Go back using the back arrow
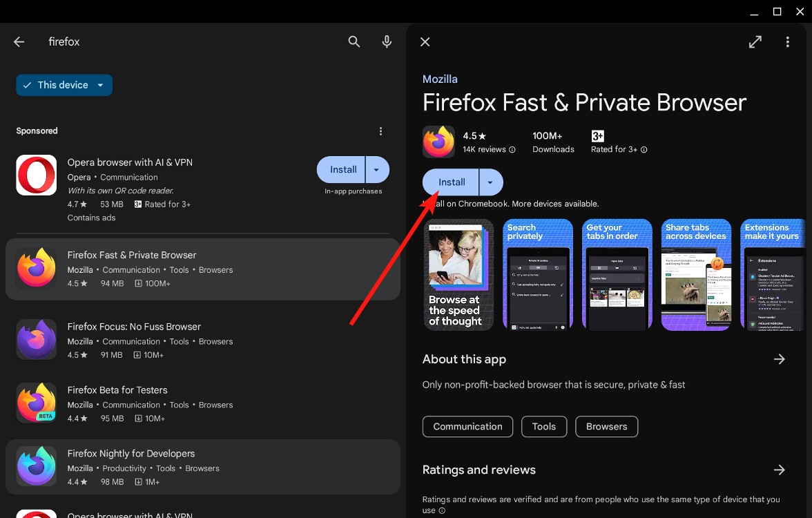This screenshot has width=812, height=518. (x=19, y=41)
